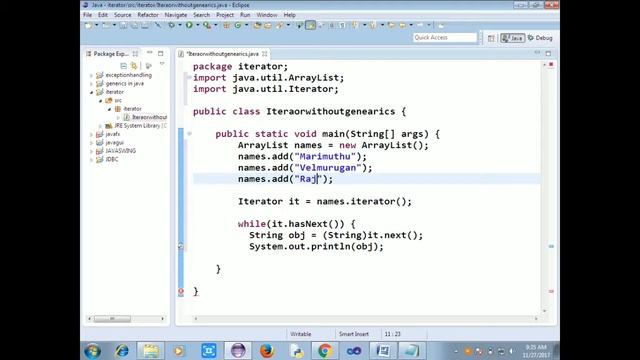Expand the javafx project
Image resolution: width=640 pixels, height=360 pixels.
click(x=91, y=134)
